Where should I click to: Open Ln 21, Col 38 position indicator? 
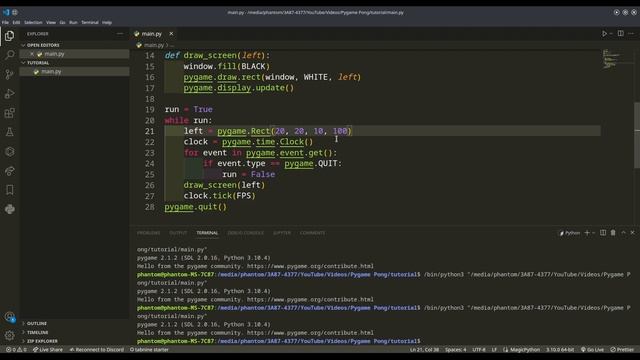pos(424,349)
